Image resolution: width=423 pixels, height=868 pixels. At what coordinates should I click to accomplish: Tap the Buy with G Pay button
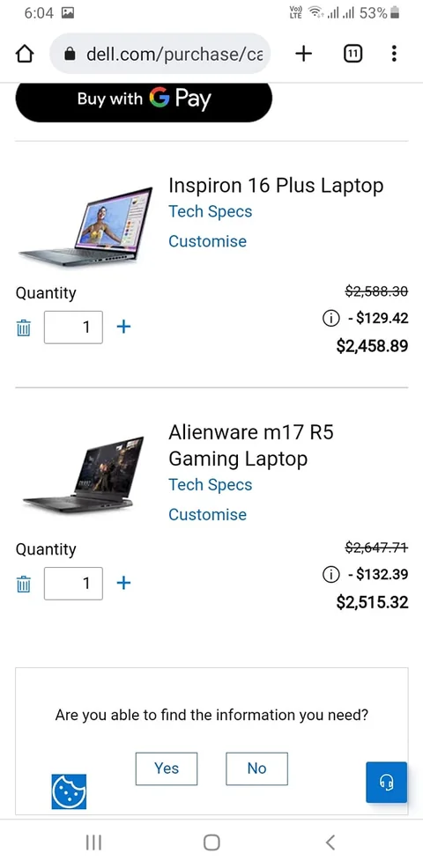[x=144, y=102]
